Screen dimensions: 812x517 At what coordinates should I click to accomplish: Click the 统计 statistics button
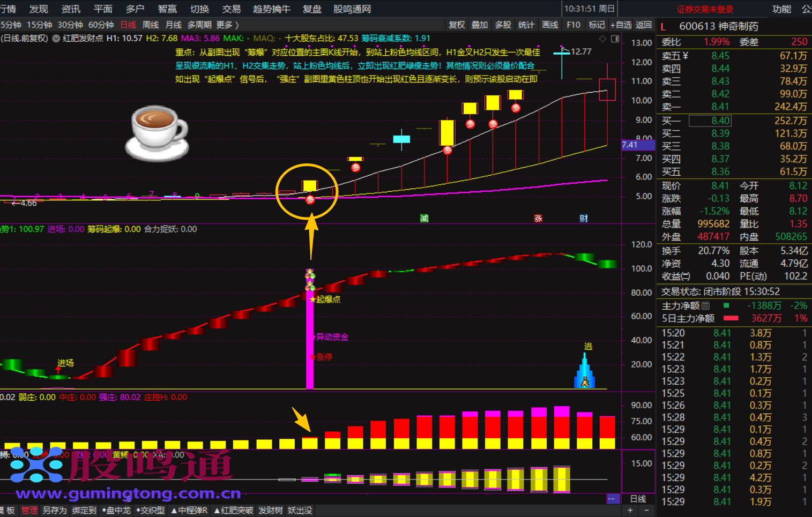pos(526,25)
